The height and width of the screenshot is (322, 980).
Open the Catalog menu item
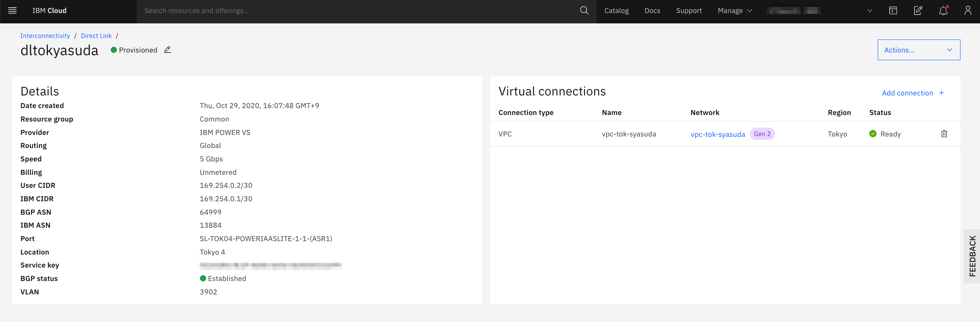tap(616, 11)
